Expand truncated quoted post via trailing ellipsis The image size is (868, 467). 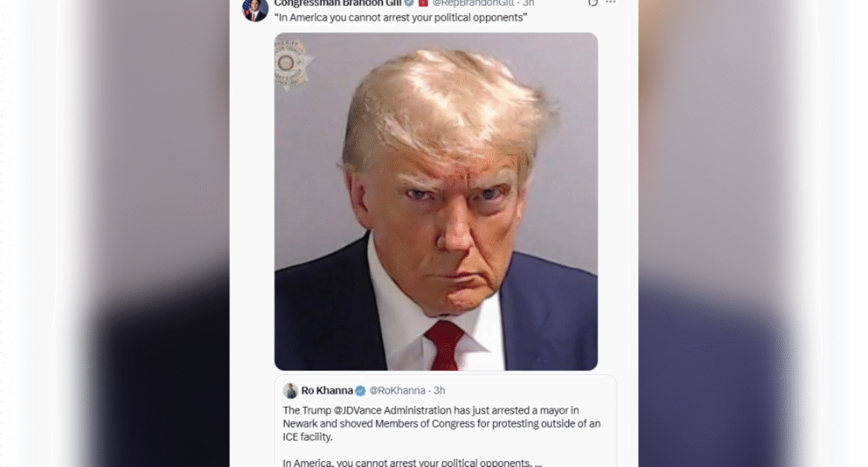(x=539, y=463)
